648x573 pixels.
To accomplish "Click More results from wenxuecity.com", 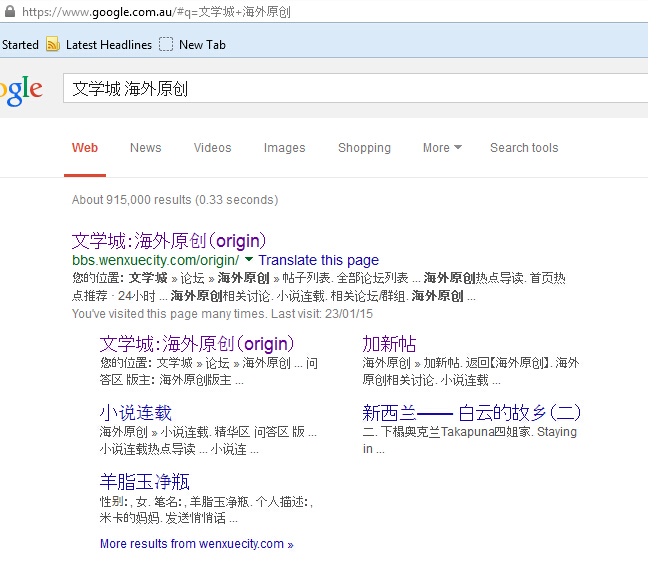I will point(197,543).
